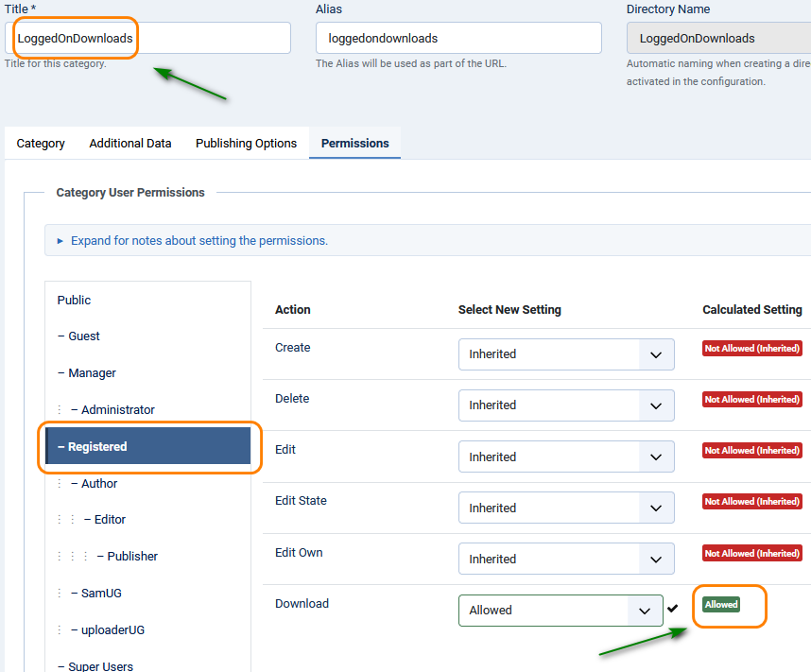Select the Registered user group

147,446
